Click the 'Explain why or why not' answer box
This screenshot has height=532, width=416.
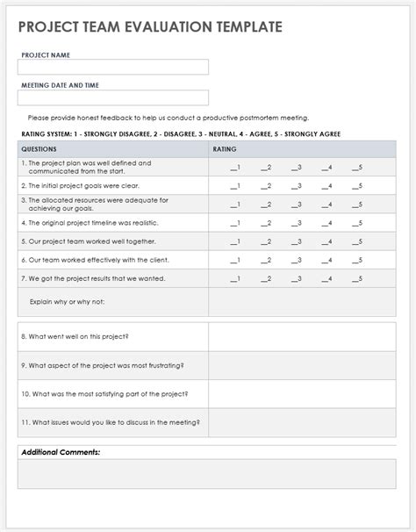pyautogui.click(x=302, y=302)
